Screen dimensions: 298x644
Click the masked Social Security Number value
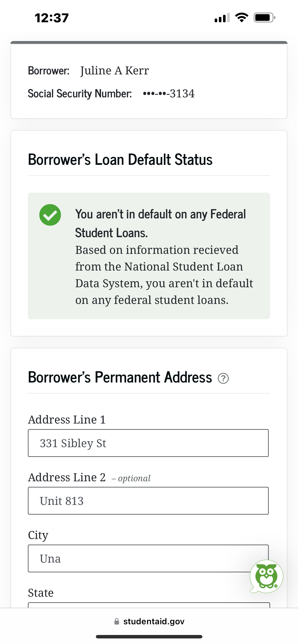point(169,93)
